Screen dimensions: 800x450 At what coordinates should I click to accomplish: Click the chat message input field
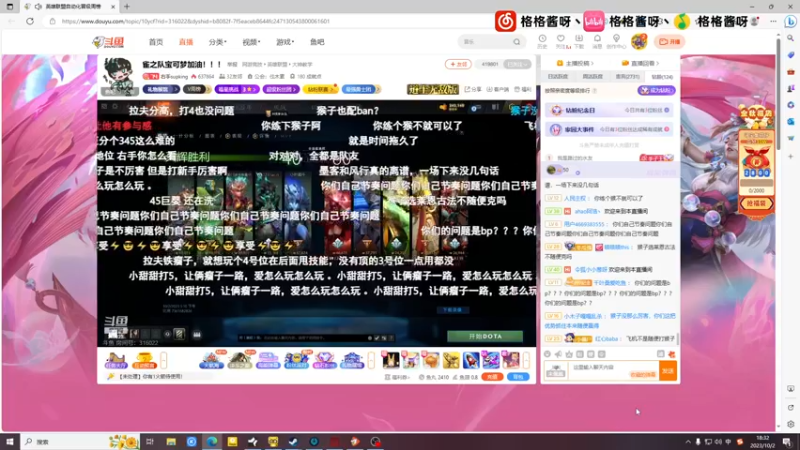(x=614, y=371)
